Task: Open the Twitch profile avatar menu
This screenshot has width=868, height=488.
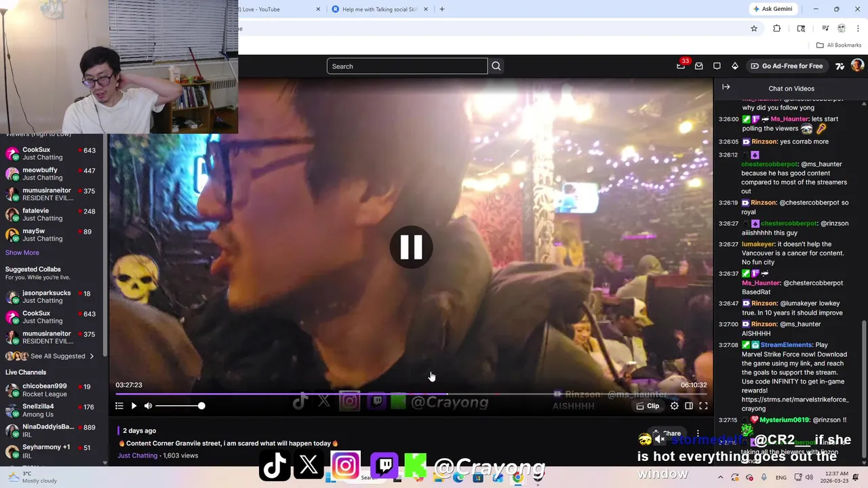Action: pos(857,66)
